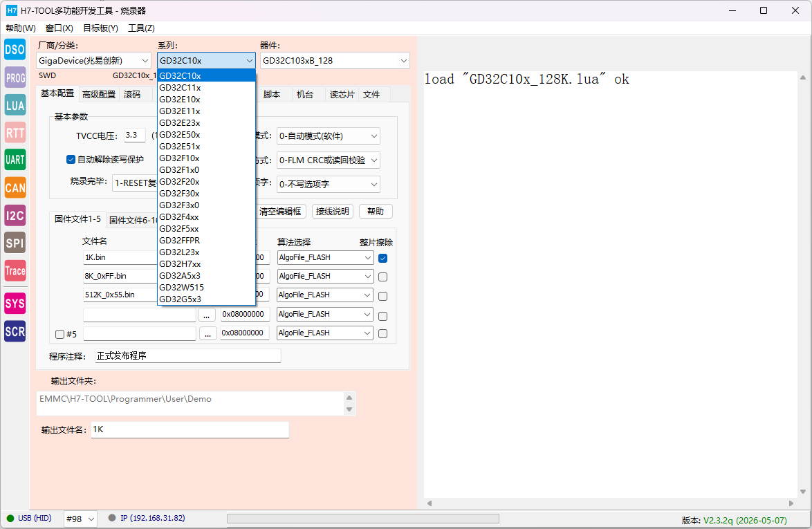Image resolution: width=812 pixels, height=529 pixels.
Task: Click the 1K.bin file name field
Action: (120, 257)
